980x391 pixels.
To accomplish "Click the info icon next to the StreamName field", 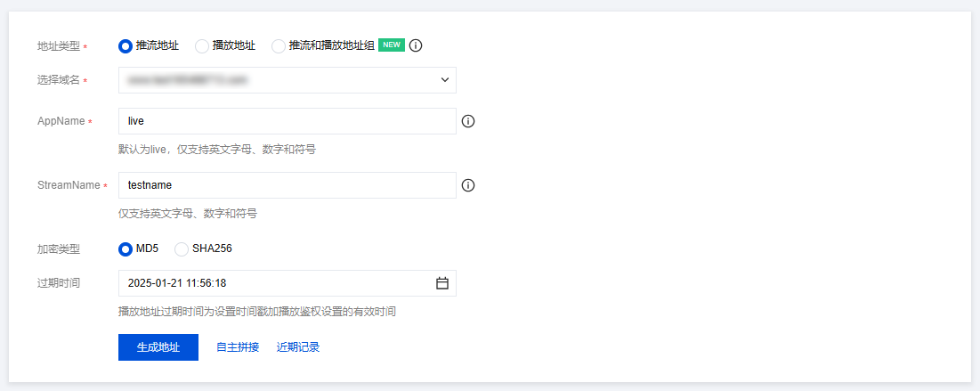I will tap(468, 185).
